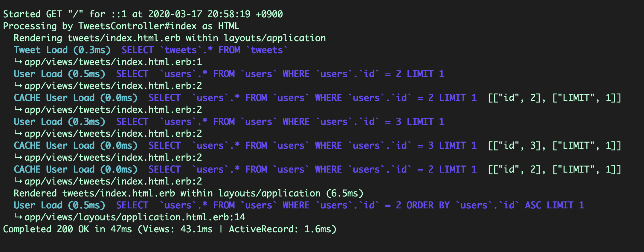Click the "Rendering tweets/index.html.erb" line
The width and height of the screenshot is (644, 252).
coord(97,38)
